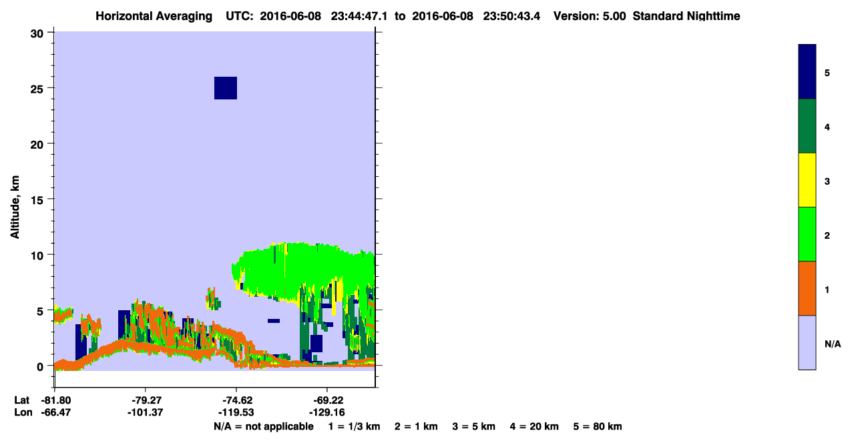The width and height of the screenshot is (868, 445).
Task: Click the colorbar label '4'
Action: 827,127
